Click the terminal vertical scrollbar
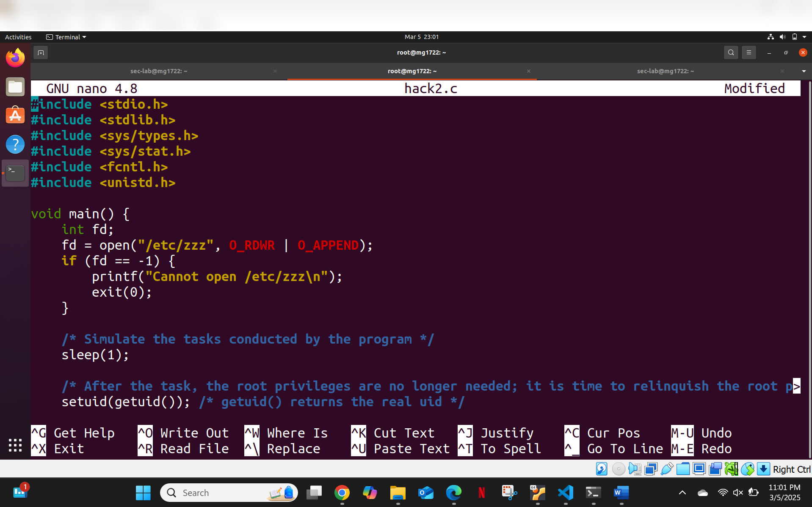Image resolution: width=812 pixels, height=507 pixels. tap(809, 269)
